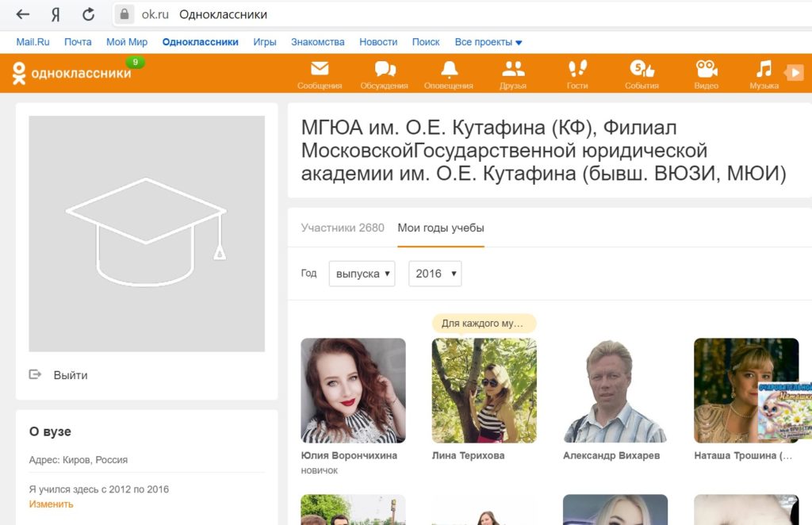Click the Одноклассники logo
The height and width of the screenshot is (525, 812).
[x=71, y=74]
